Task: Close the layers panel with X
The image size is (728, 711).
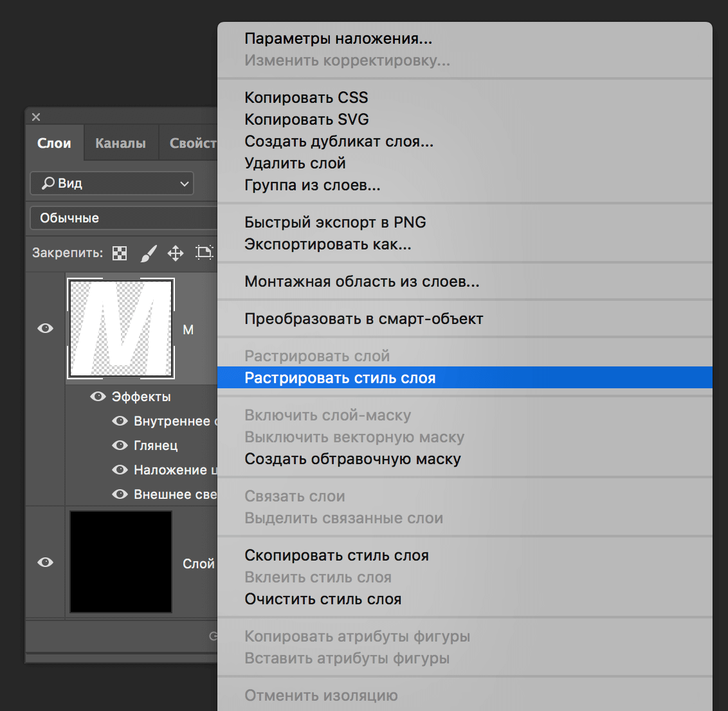Action: [x=36, y=117]
